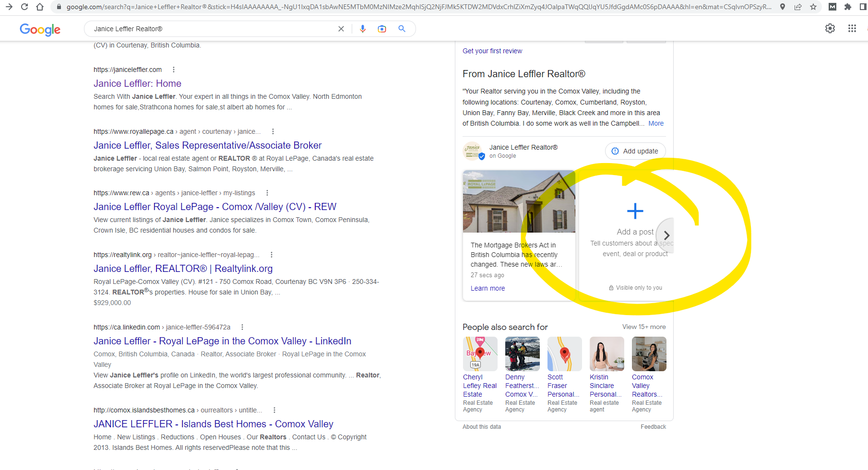This screenshot has height=470, width=868.
Task: Clear the search query using the X icon
Action: click(x=341, y=29)
